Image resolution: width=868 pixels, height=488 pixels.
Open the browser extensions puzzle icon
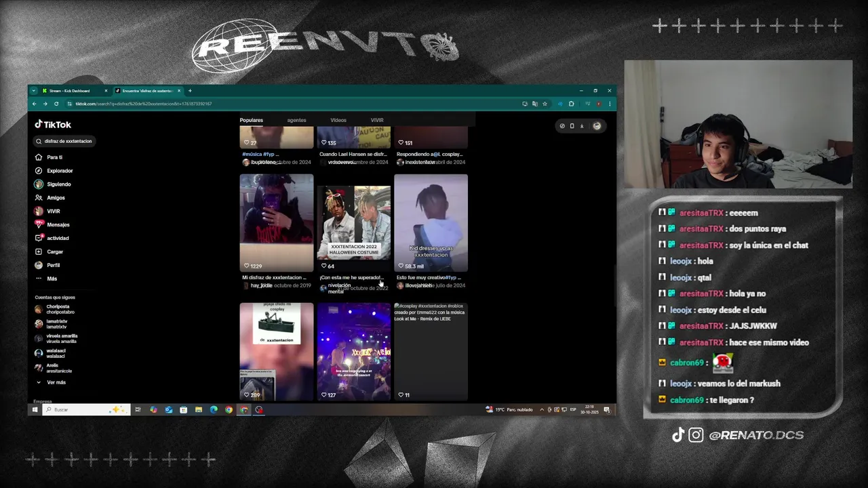pyautogui.click(x=571, y=104)
